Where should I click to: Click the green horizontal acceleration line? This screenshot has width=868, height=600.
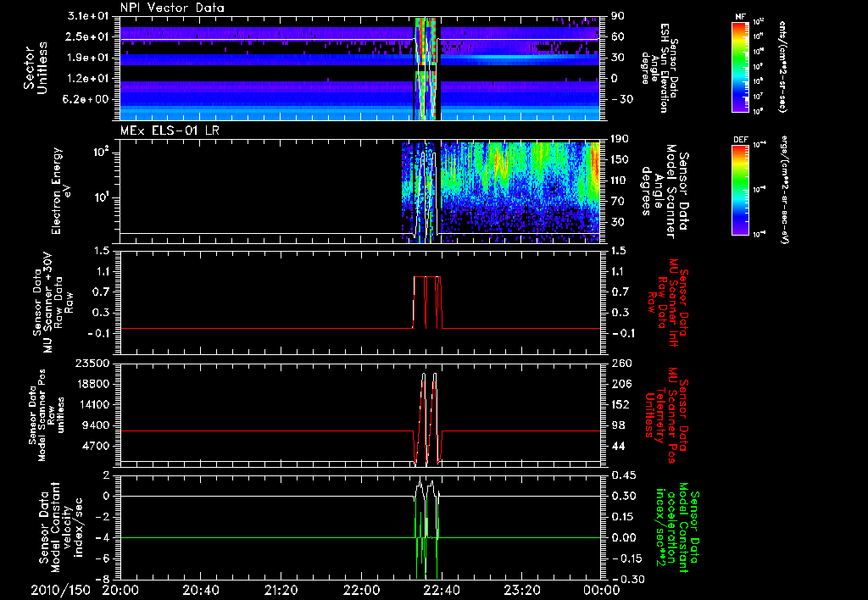(x=254, y=537)
